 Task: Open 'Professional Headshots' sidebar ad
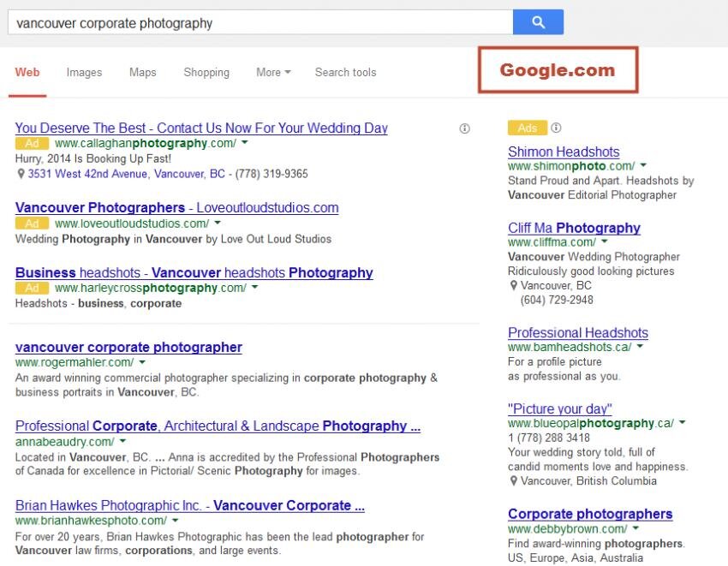[x=578, y=333]
